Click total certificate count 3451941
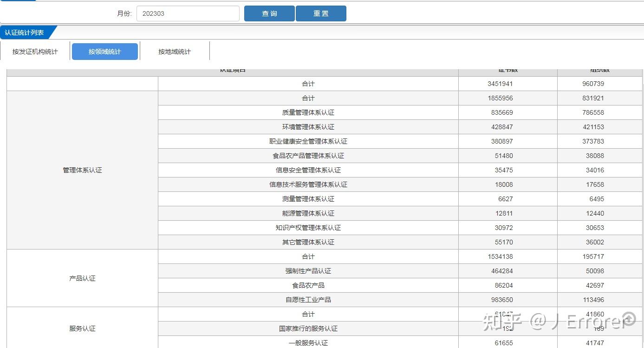The image size is (644, 348). coord(500,84)
